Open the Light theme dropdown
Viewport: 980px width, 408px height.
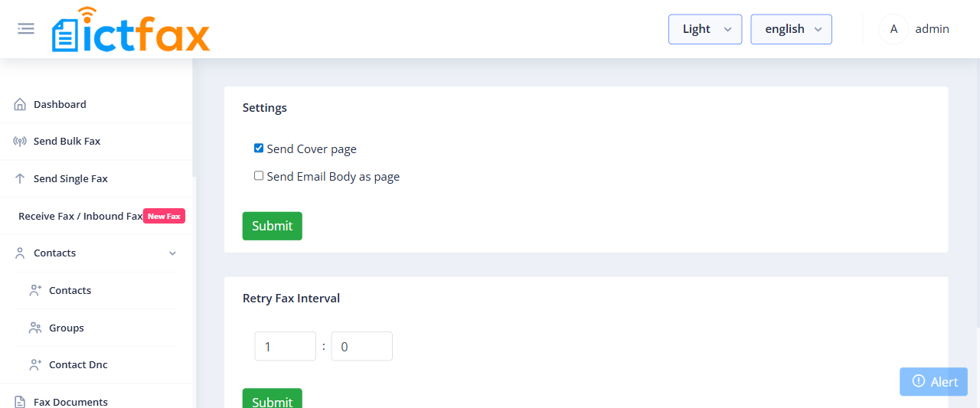click(x=705, y=29)
